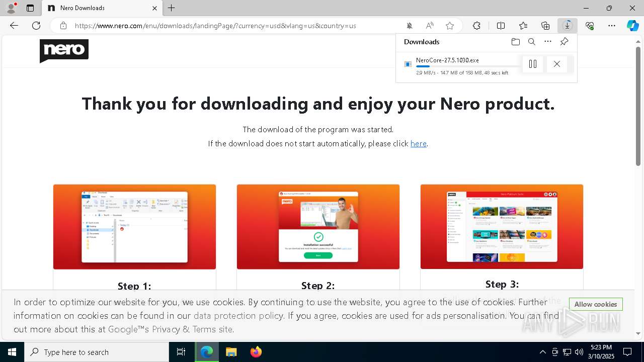This screenshot has height=362, width=644.
Task: Open Read aloud feature
Action: tap(430, 26)
